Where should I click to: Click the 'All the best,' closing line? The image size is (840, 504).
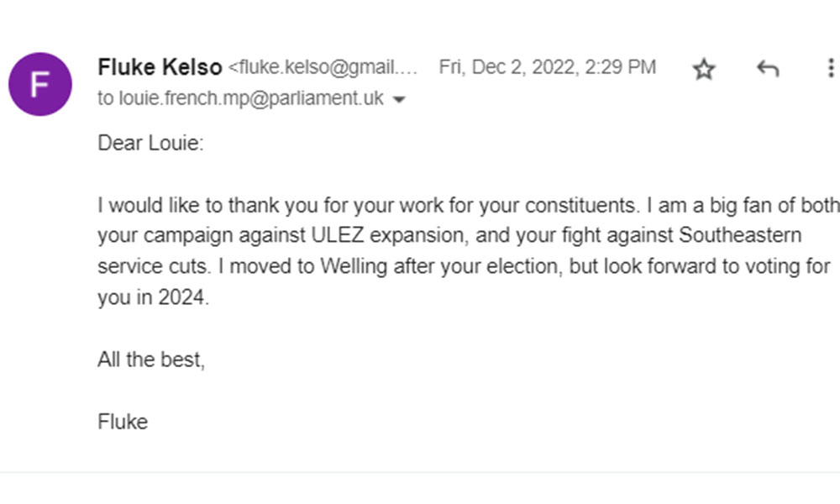pyautogui.click(x=151, y=360)
